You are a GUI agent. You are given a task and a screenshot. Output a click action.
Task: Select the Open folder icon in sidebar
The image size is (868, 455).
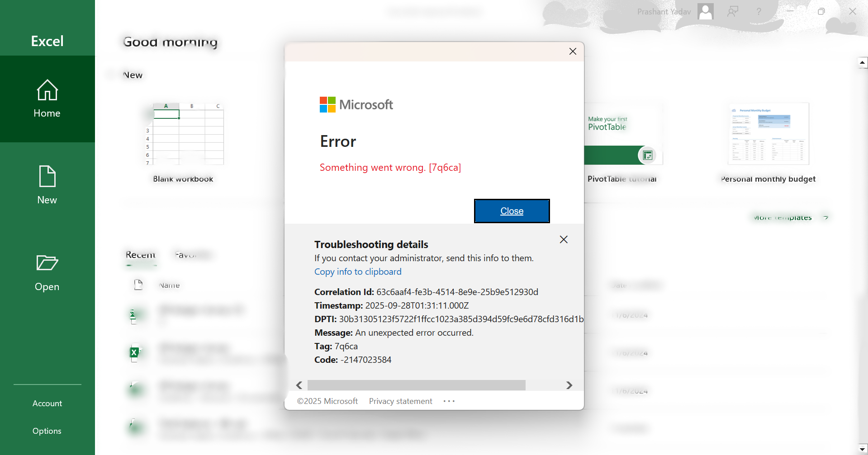tap(47, 263)
